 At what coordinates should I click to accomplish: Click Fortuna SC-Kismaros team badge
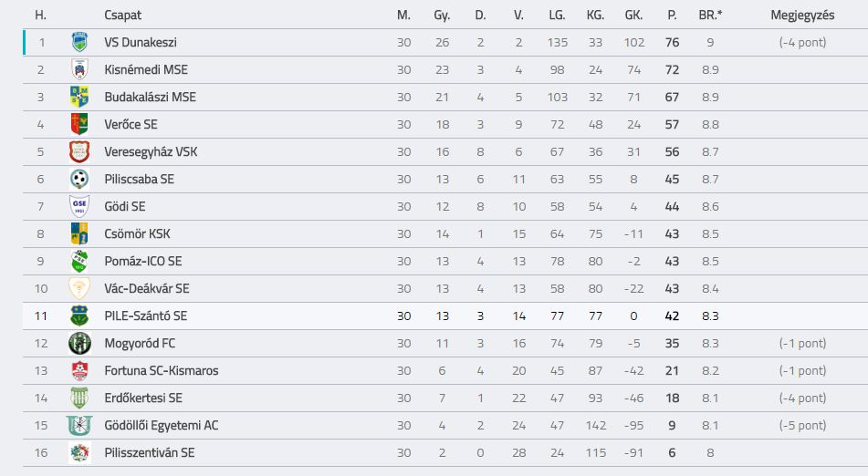coord(79,370)
